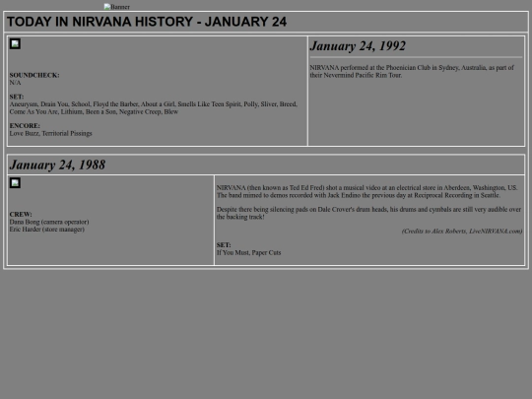
Task: Click the setlist line starting with Aneurysm
Action: point(154,104)
